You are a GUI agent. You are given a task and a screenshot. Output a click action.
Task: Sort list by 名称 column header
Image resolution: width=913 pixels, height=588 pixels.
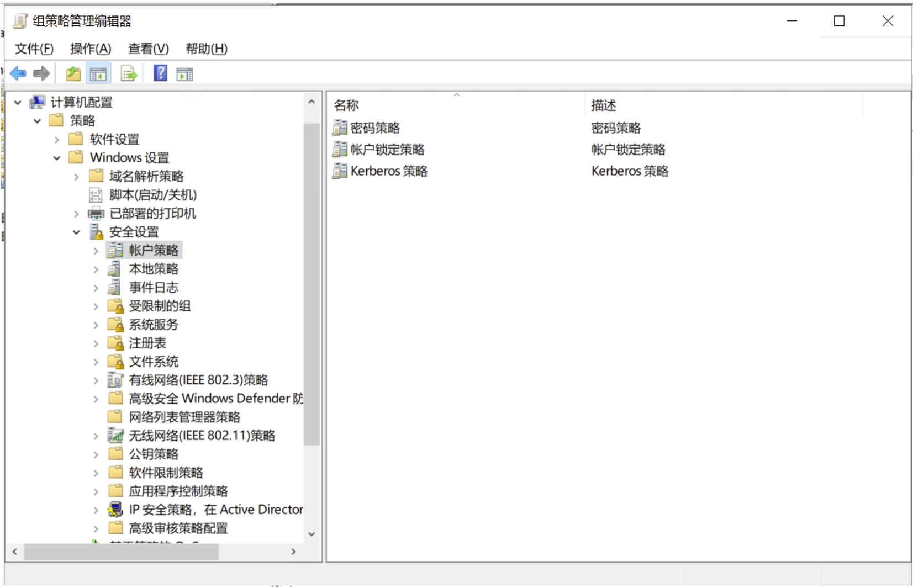click(x=346, y=105)
